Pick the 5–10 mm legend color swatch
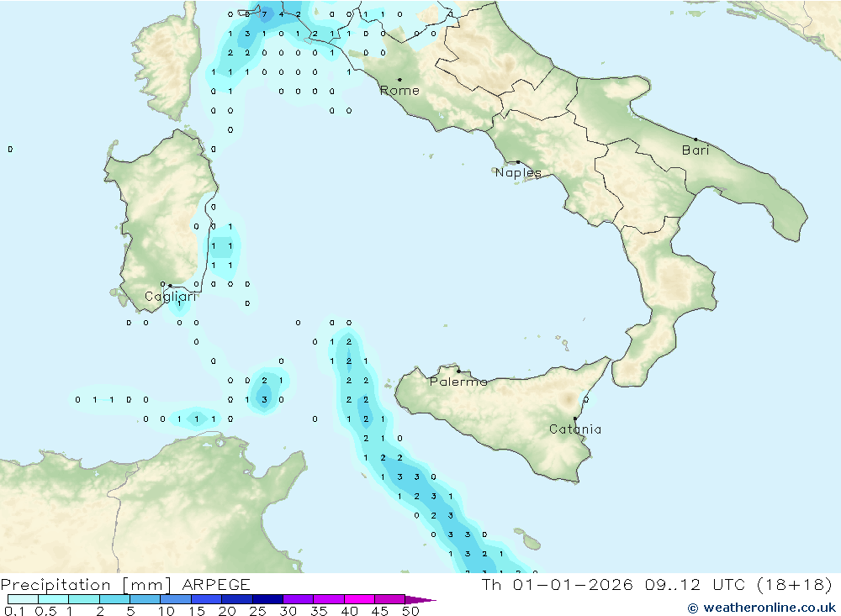 (145, 599)
